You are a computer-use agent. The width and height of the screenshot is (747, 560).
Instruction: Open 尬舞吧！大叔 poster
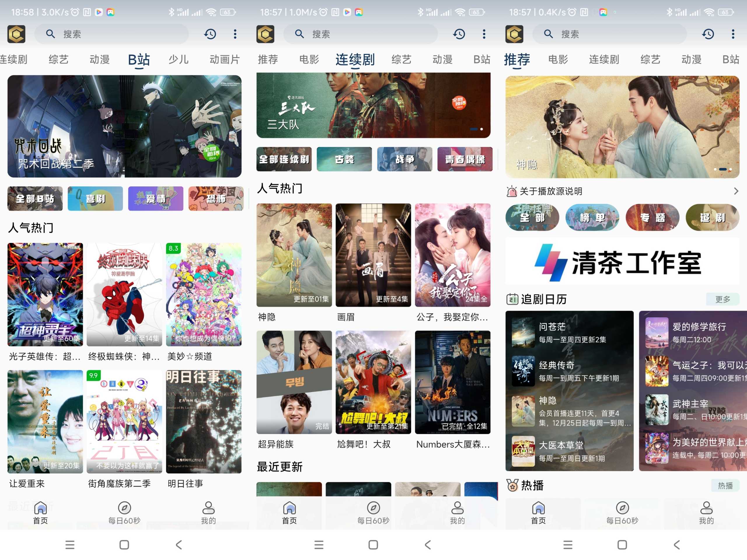click(373, 382)
